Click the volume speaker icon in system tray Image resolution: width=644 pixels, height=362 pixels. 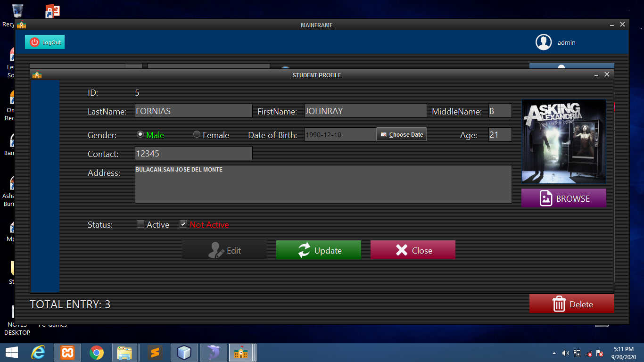pyautogui.click(x=565, y=353)
